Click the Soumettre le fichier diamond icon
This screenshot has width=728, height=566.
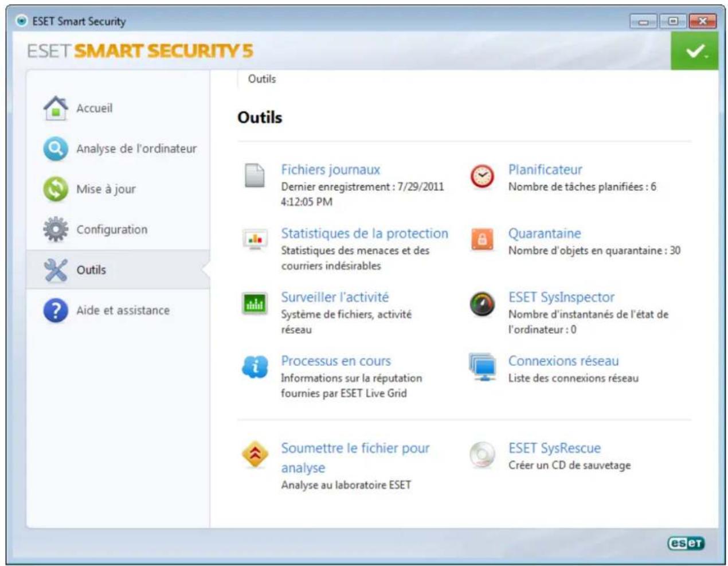tap(255, 454)
